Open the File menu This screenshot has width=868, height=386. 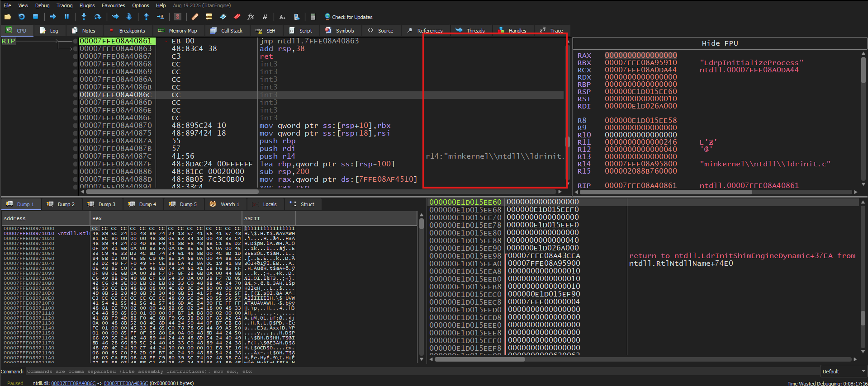[7, 5]
